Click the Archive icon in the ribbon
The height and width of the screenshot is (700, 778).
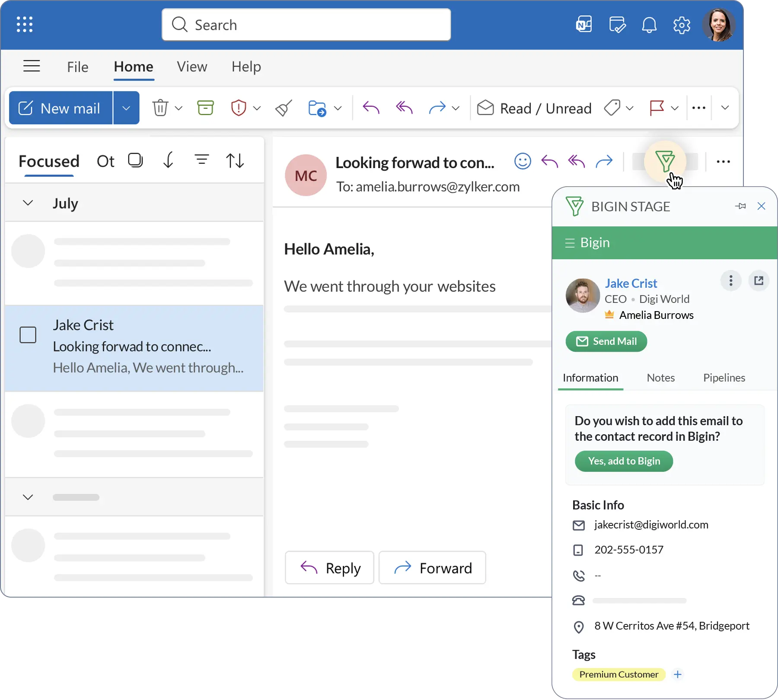point(205,108)
